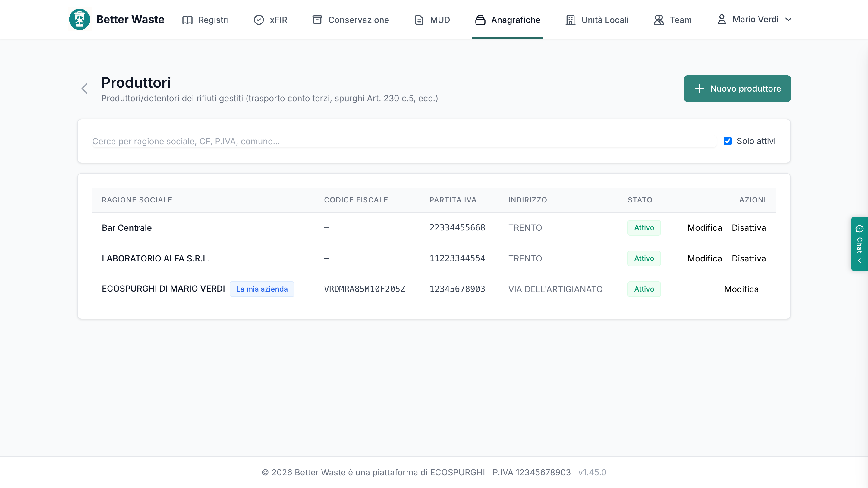Click the chat bubble icon on the side tab
Image resolution: width=868 pixels, height=488 pixels.
coord(859,229)
